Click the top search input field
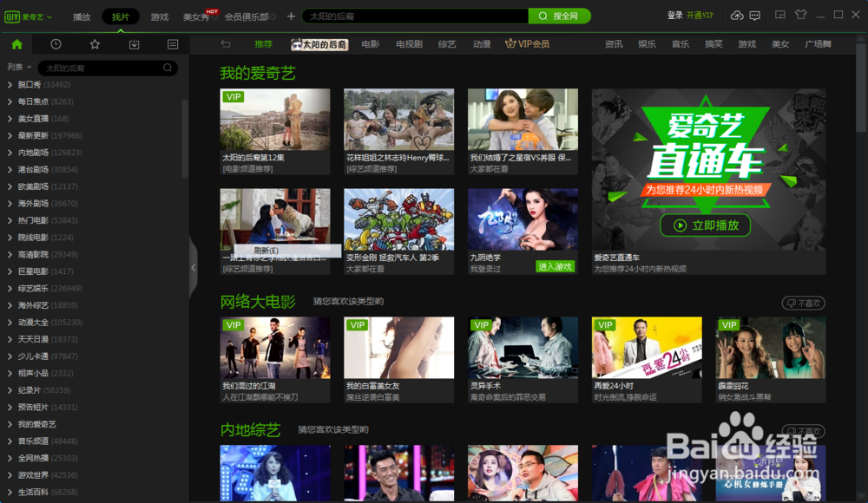Viewport: 868px width, 503px height. pos(415,16)
